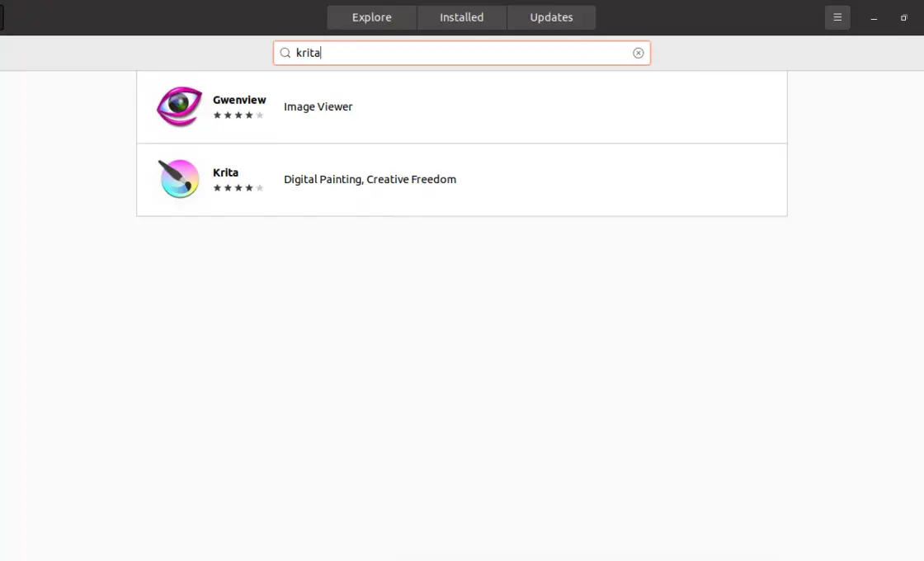Image resolution: width=924 pixels, height=561 pixels.
Task: Focus the search box containing krita
Action: (461, 53)
